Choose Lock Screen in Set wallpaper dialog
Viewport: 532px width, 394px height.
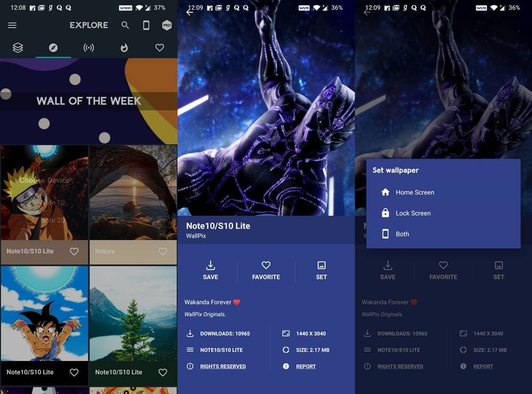pyautogui.click(x=443, y=213)
